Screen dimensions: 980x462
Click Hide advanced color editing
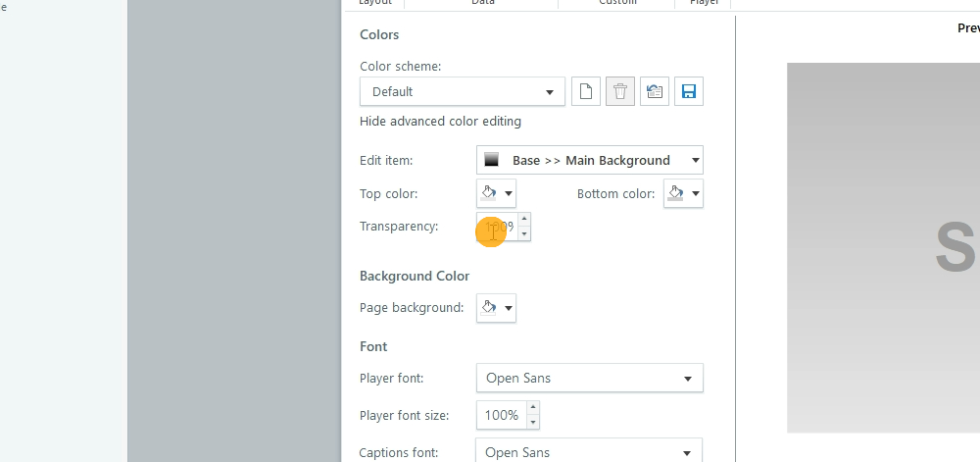[440, 122]
